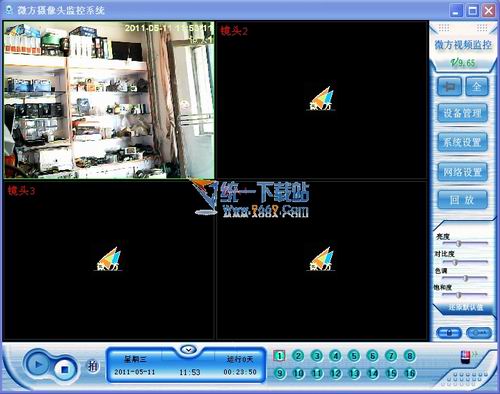Select camera channel 13

pos(354,373)
